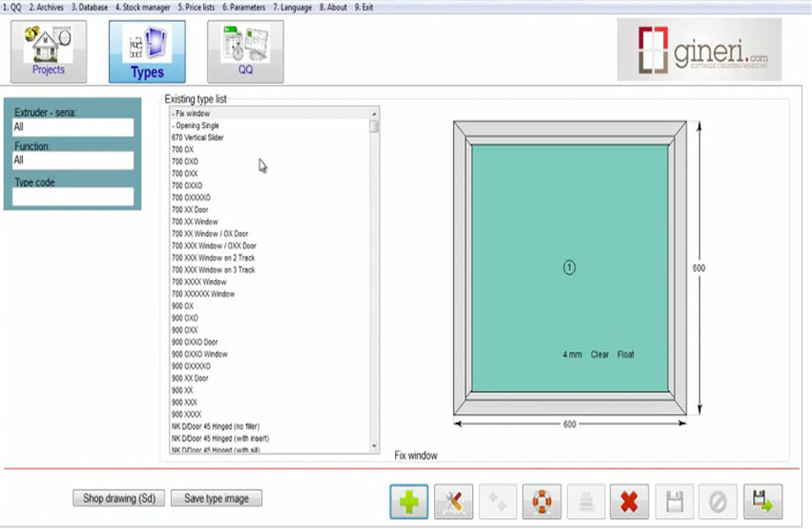Open the 7. Language menu
812x529 pixels.
coord(293,8)
